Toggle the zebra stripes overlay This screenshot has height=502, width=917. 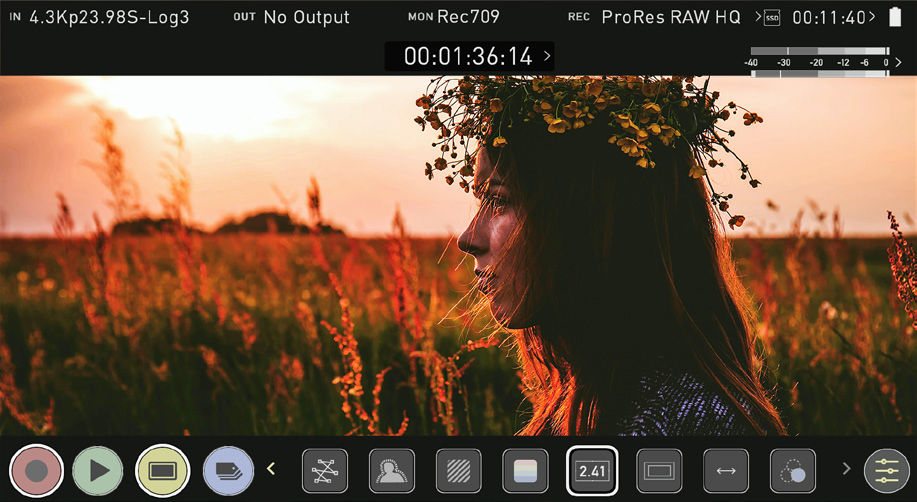458,469
